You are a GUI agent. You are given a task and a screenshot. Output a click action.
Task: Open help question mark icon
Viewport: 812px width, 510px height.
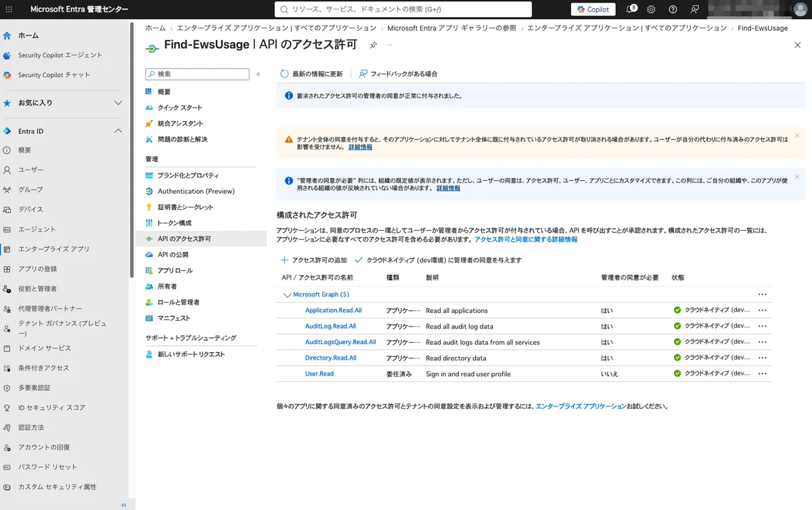click(x=673, y=9)
